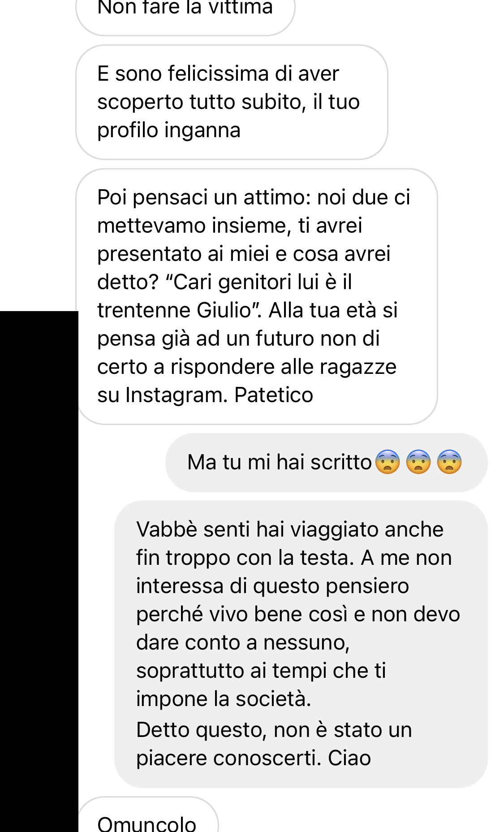504x832 pixels.
Task: Select the 'Vabbè senti hai viaggiato' reply bubble
Action: [301, 644]
